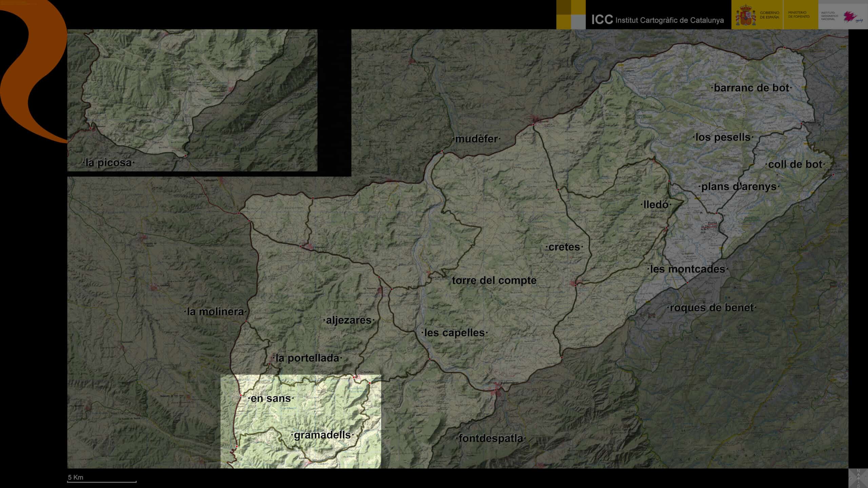
Task: Click the les capelles label
Action: [x=454, y=333]
